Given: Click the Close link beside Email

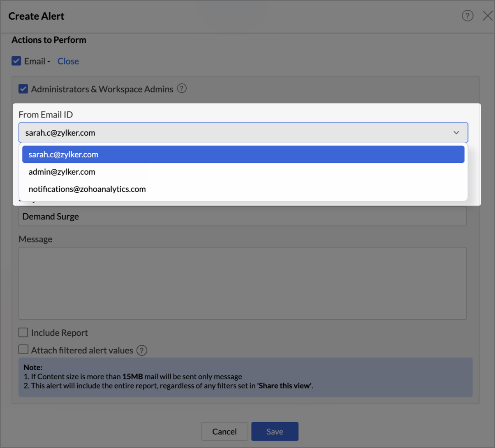Looking at the screenshot, I should [x=68, y=61].
